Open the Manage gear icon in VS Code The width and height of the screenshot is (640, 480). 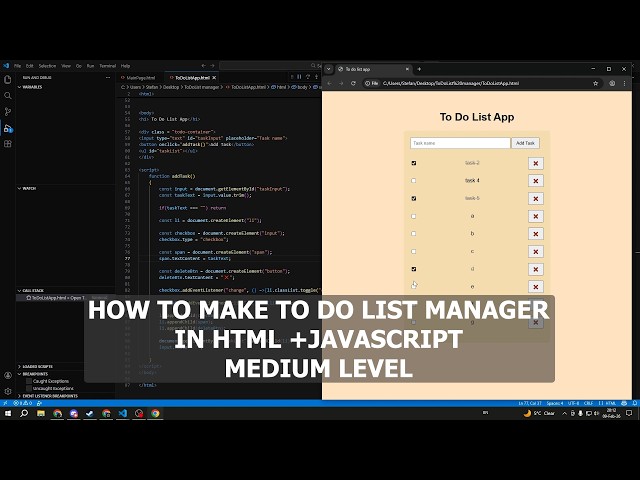pyautogui.click(x=8, y=391)
